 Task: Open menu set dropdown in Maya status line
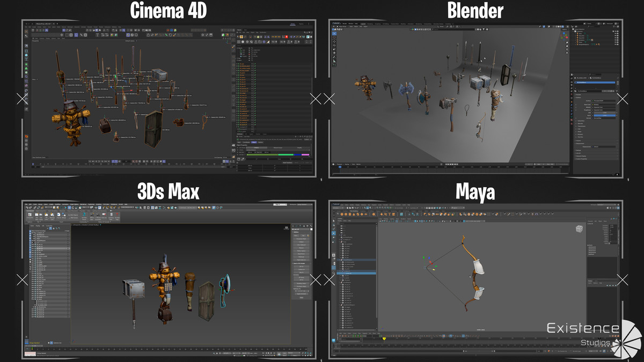pyautogui.click(x=338, y=208)
